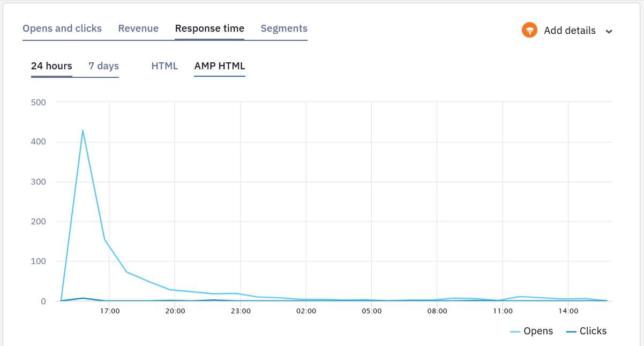Click the 0 y-axis value
This screenshot has width=644, height=346.
(43, 301)
